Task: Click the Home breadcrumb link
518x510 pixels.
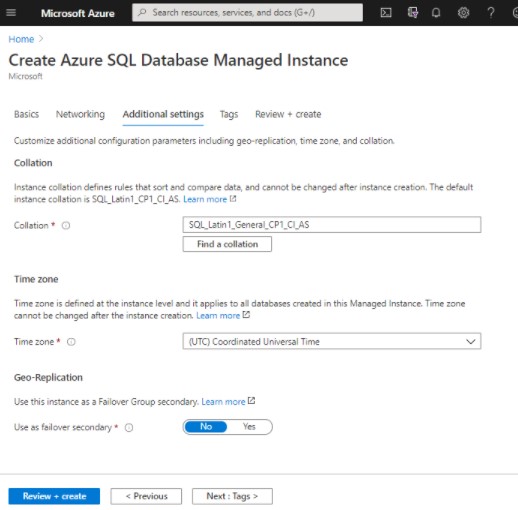Action: click(x=21, y=39)
